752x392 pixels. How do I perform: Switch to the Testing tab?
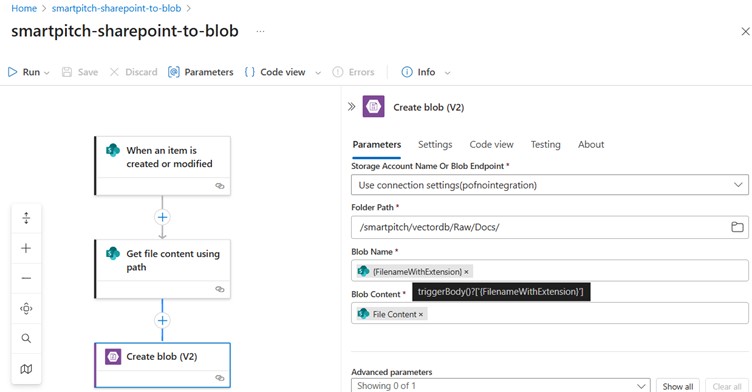click(x=545, y=144)
